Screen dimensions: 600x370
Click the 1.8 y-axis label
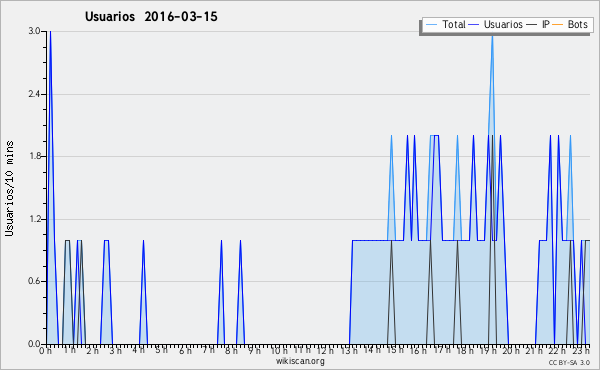pos(34,156)
